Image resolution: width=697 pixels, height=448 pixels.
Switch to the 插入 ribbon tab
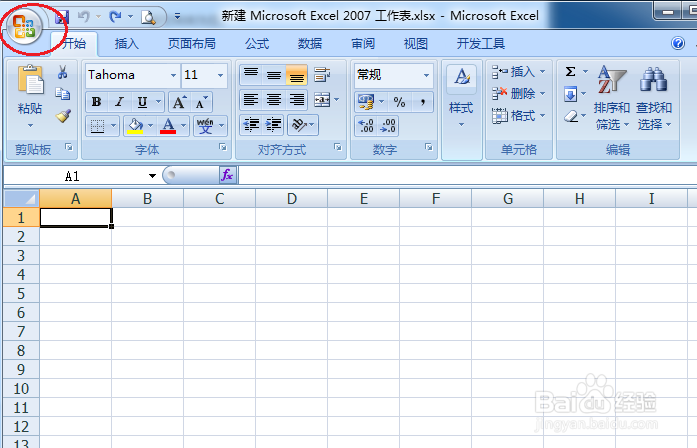pyautogui.click(x=127, y=44)
